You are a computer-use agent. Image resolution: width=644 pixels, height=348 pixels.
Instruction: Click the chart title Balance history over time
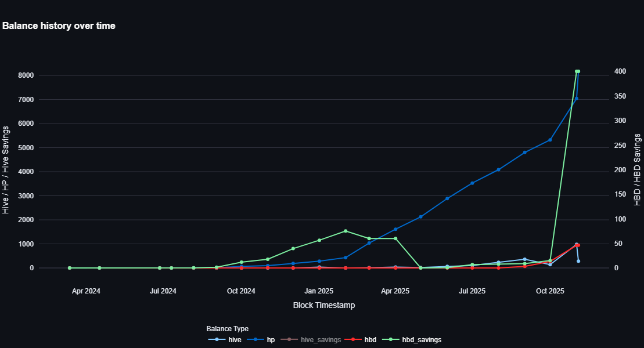coord(59,26)
